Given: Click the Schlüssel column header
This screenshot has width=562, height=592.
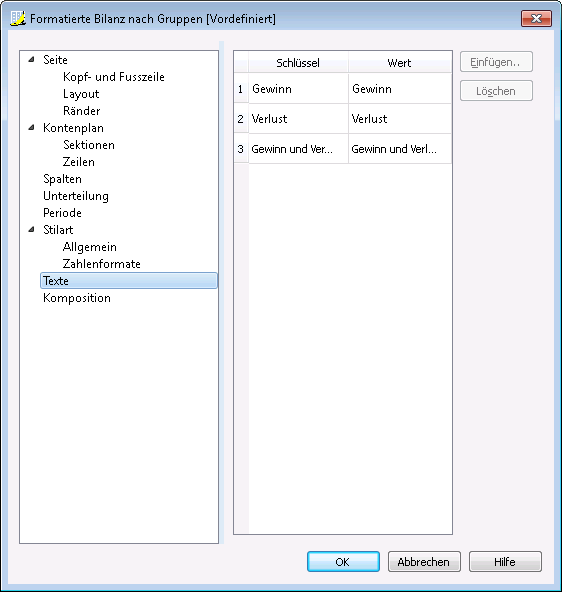Looking at the screenshot, I should [298, 62].
